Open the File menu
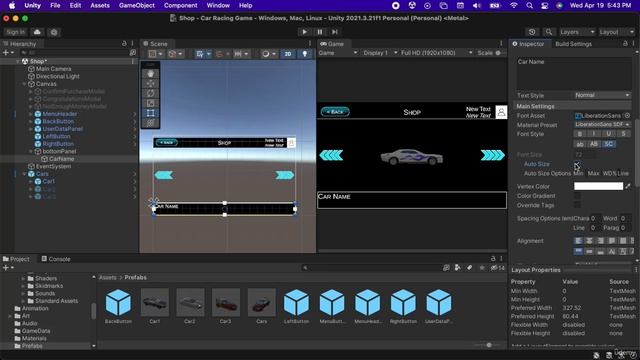The height and width of the screenshot is (360, 640). [55, 5]
